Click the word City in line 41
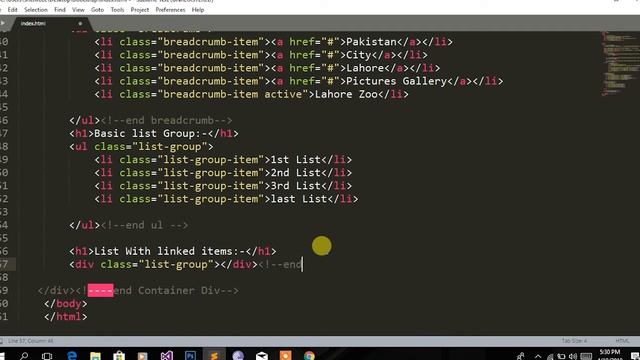The image size is (640, 360). [x=358, y=55]
